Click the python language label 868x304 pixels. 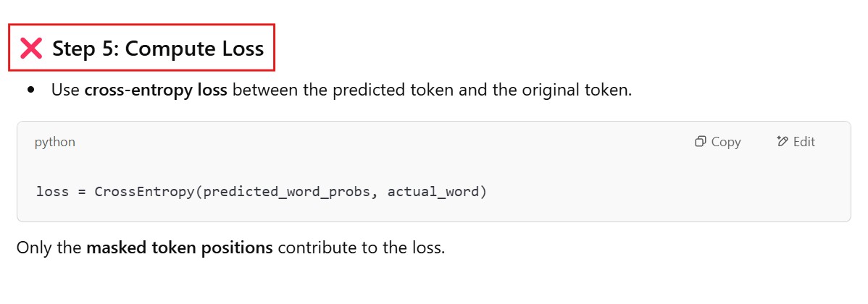pos(54,142)
